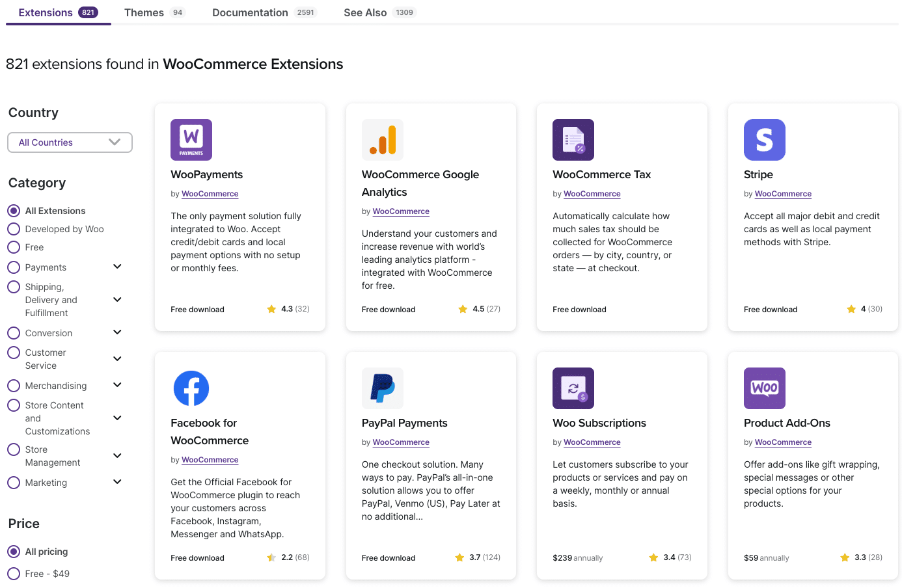Image resolution: width=902 pixels, height=588 pixels.
Task: Switch to the Extensions tab
Action: pyautogui.click(x=59, y=12)
